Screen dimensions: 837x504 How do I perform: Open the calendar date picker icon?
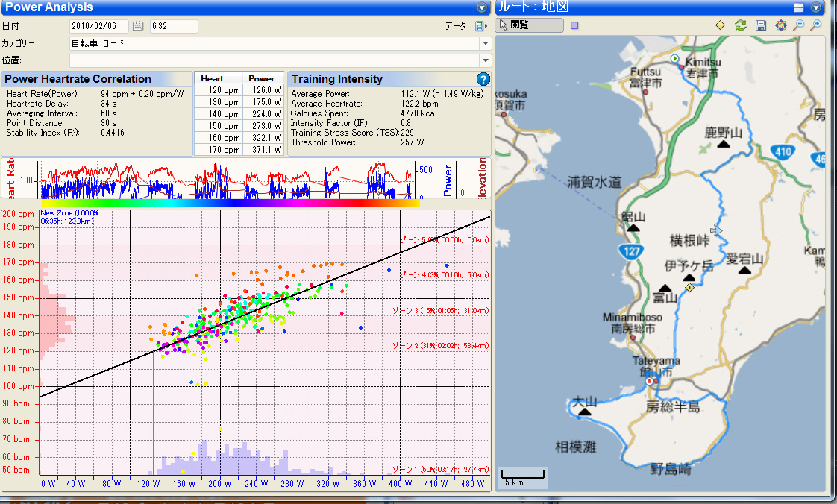tap(138, 26)
